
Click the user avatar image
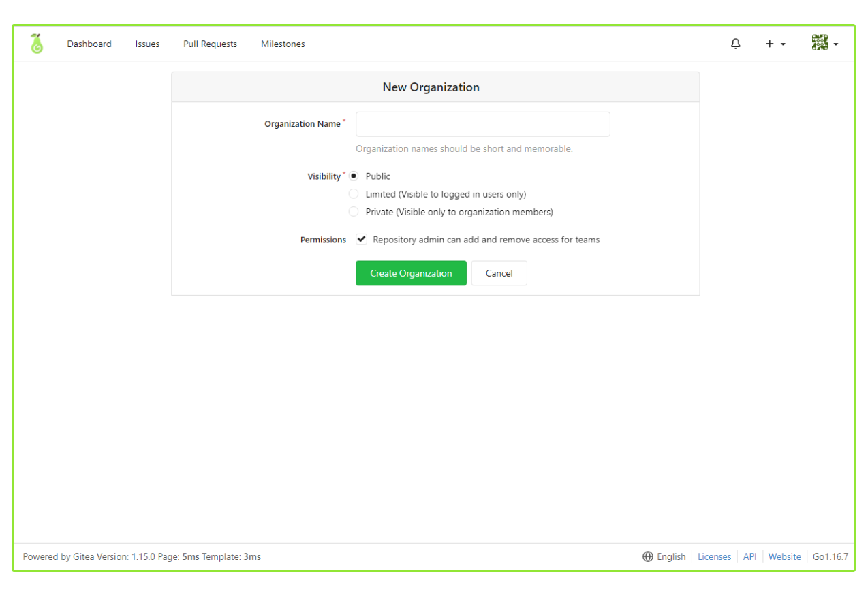point(820,43)
